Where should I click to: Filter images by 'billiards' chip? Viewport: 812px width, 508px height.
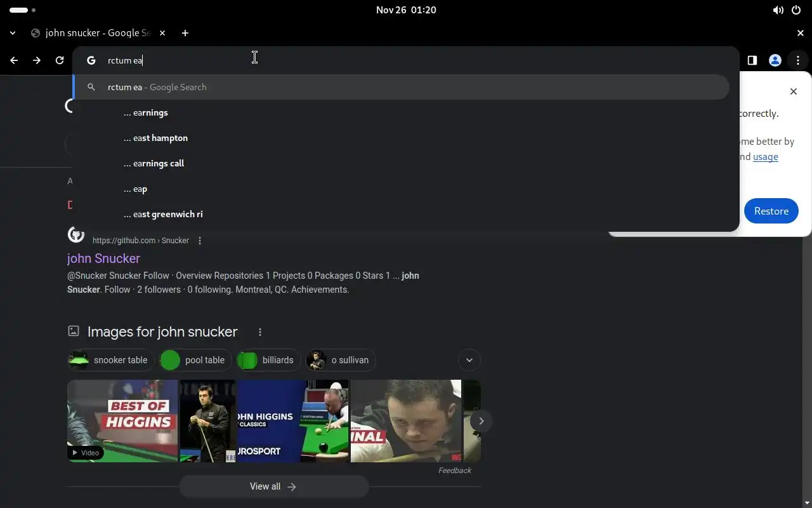click(269, 360)
